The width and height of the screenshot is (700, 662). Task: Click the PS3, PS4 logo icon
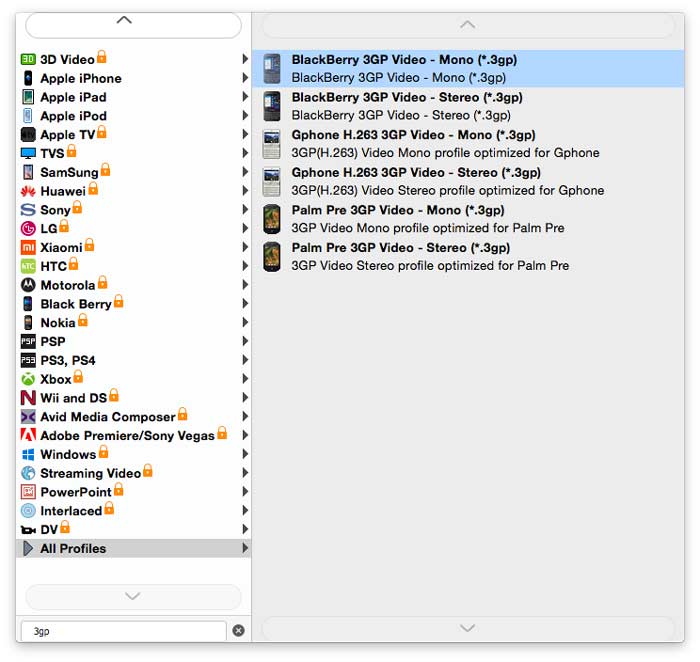[28, 360]
